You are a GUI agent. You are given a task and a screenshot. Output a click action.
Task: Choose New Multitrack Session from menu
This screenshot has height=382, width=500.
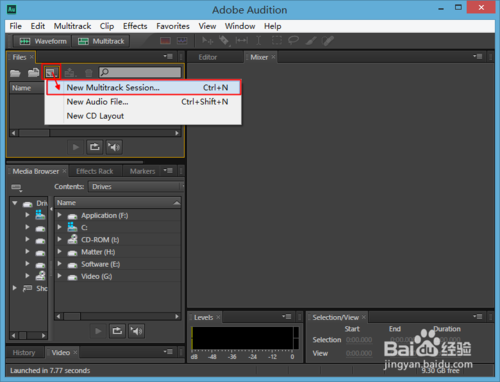[x=143, y=88]
